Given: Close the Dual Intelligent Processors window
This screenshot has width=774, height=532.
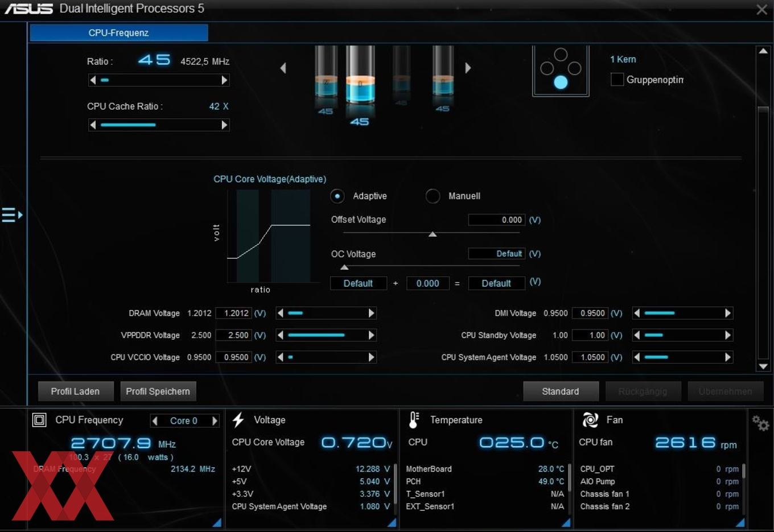Looking at the screenshot, I should tap(761, 10).
